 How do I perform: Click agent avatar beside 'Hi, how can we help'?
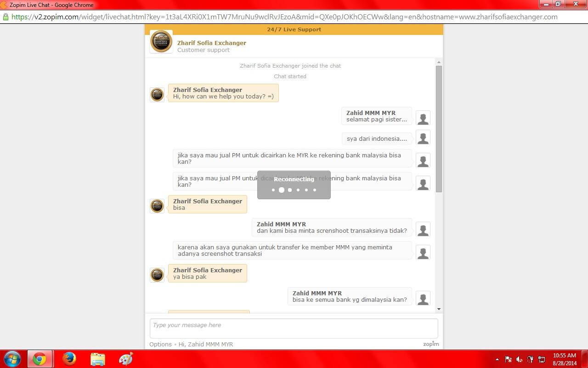coord(157,95)
